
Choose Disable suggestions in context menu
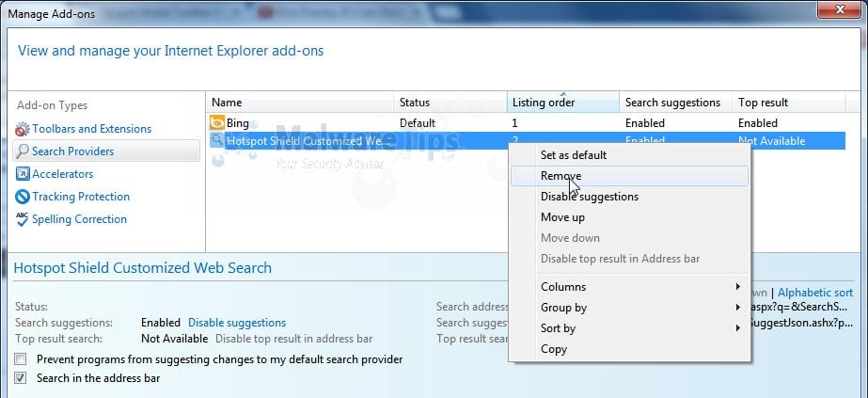coord(629,197)
